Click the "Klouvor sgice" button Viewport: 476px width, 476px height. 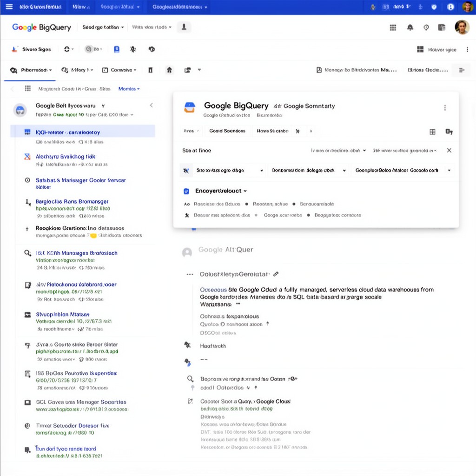[436, 49]
